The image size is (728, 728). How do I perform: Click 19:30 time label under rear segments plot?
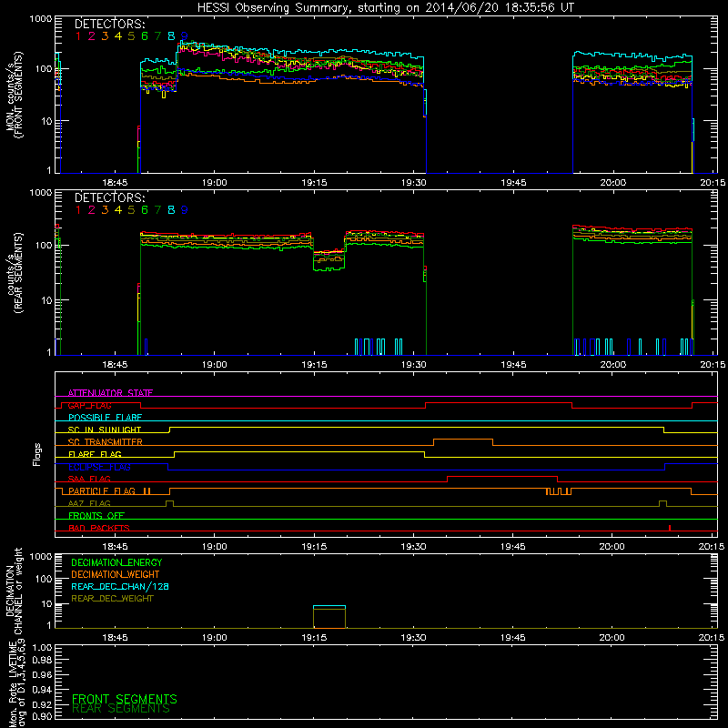(414, 365)
